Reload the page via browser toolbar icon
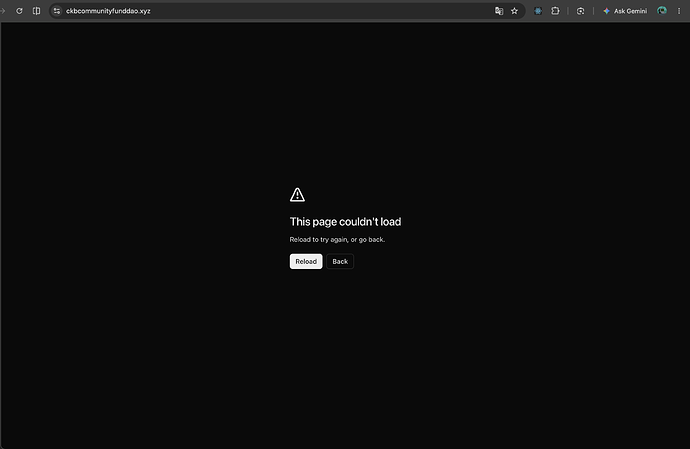This screenshot has width=690, height=449. 19,11
